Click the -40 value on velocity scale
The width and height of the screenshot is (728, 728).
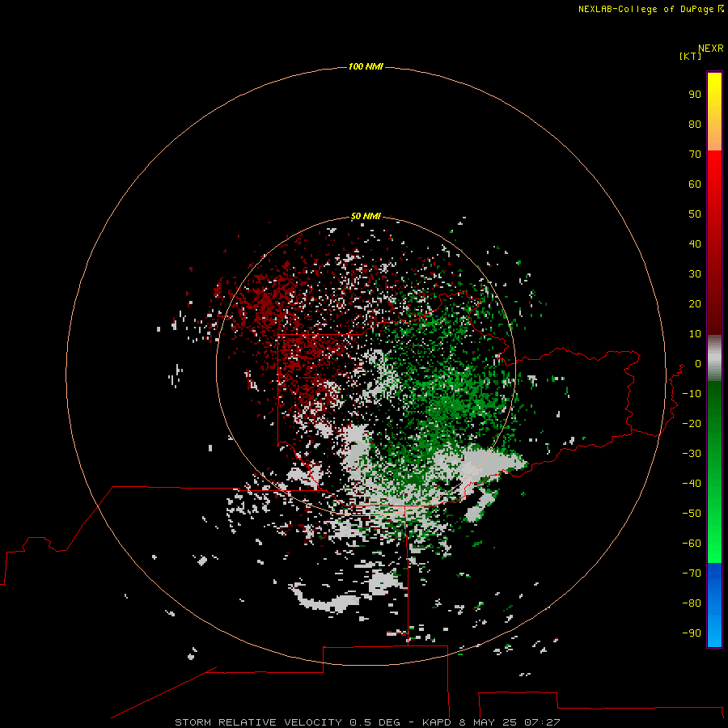(x=692, y=484)
